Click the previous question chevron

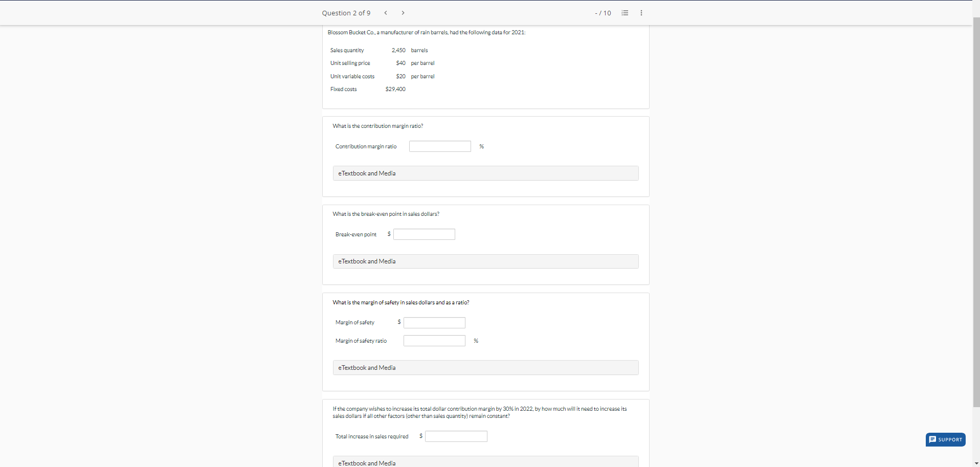pyautogui.click(x=385, y=12)
